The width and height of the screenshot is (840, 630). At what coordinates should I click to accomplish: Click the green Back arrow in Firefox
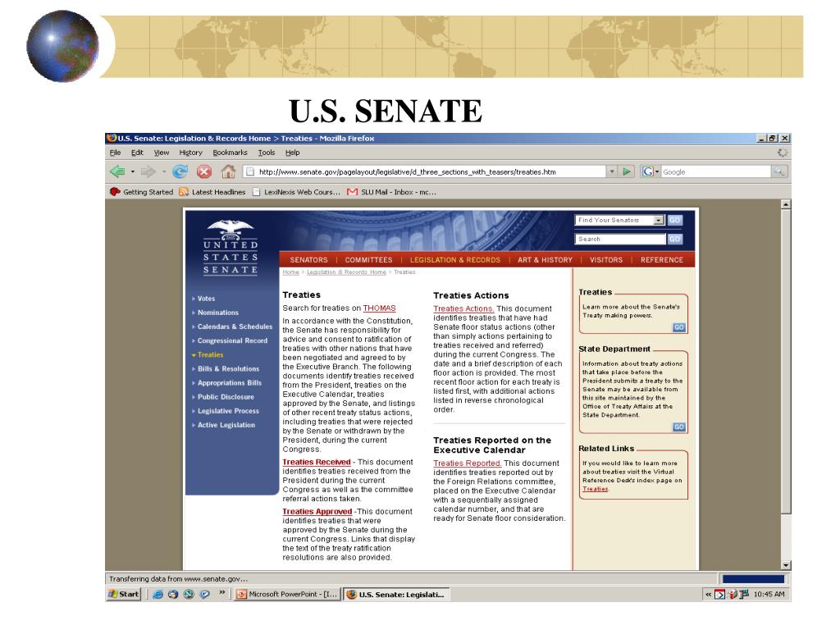[x=117, y=171]
